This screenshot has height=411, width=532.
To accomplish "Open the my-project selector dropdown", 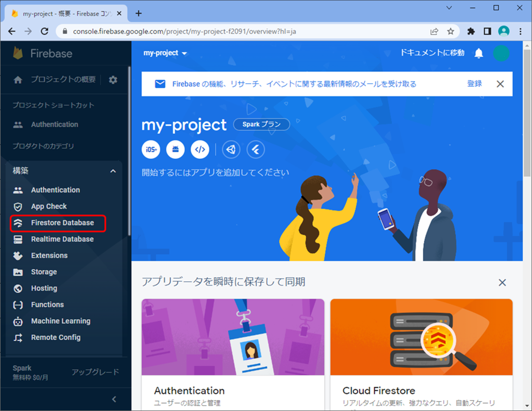I will pos(165,53).
